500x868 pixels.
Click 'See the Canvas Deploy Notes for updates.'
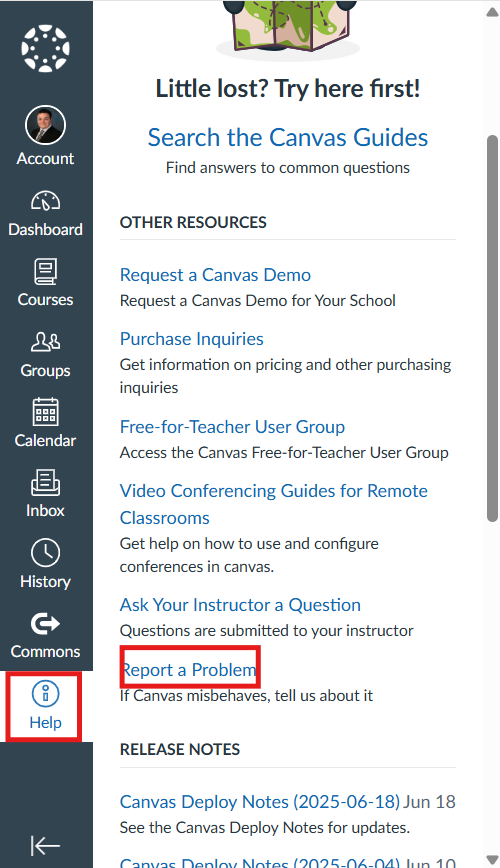point(265,828)
